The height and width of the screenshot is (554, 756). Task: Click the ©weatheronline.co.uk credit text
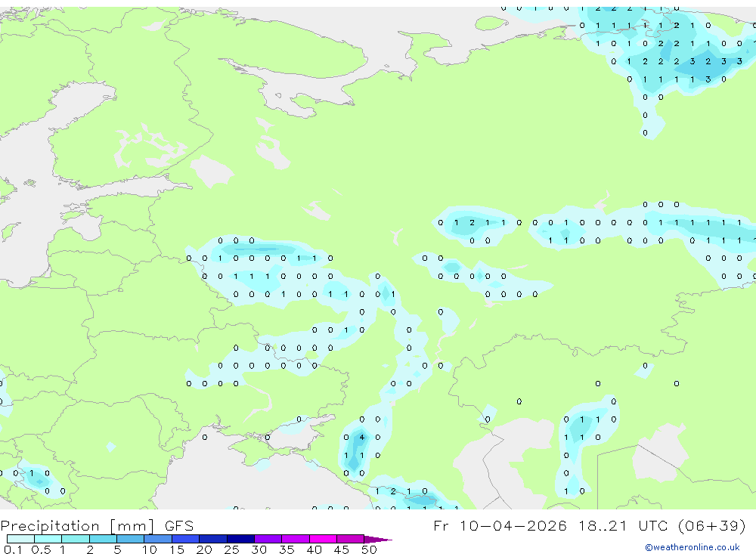coord(692,547)
